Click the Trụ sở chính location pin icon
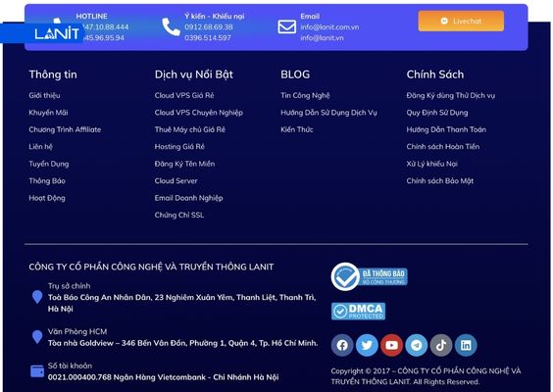The width and height of the screenshot is (553, 392). [x=37, y=297]
